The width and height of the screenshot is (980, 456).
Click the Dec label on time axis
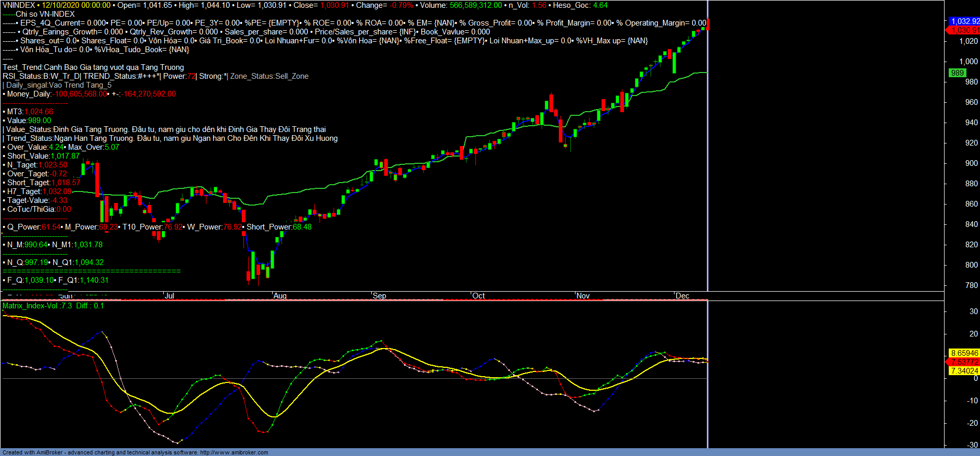point(682,296)
